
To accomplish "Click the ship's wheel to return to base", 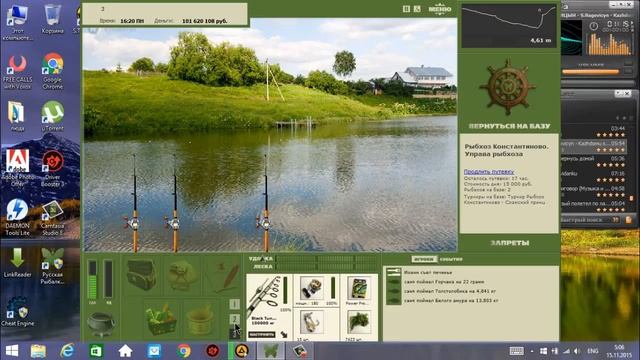I will (x=508, y=87).
